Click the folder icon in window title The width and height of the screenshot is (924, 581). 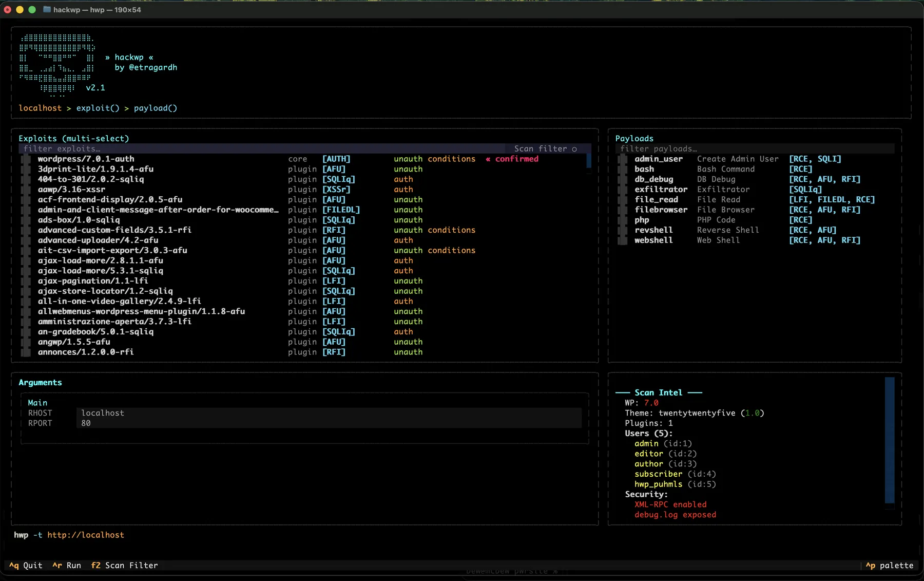pos(47,9)
